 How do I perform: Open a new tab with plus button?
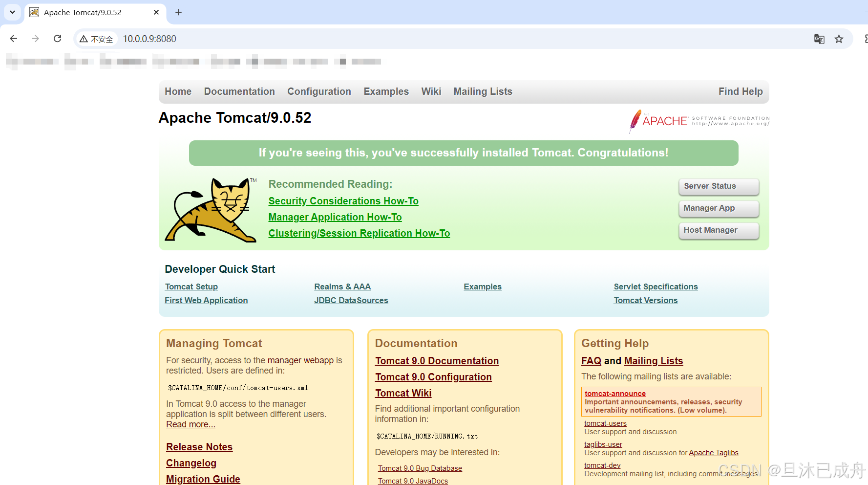pyautogui.click(x=178, y=12)
